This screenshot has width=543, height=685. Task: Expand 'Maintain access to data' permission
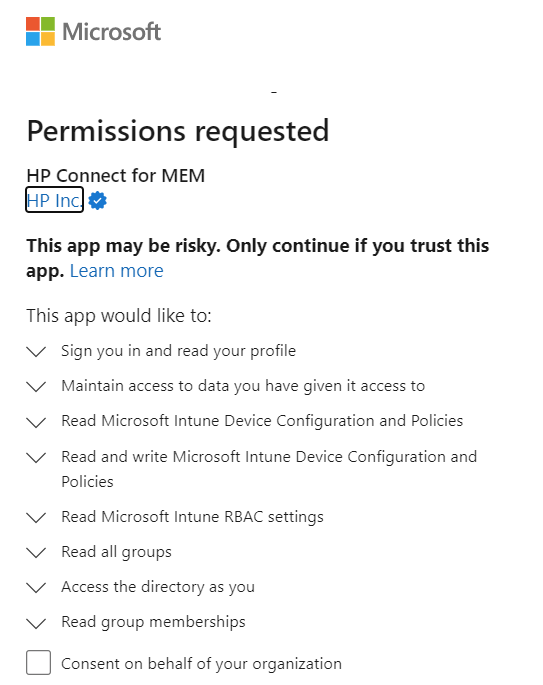[x=36, y=386]
